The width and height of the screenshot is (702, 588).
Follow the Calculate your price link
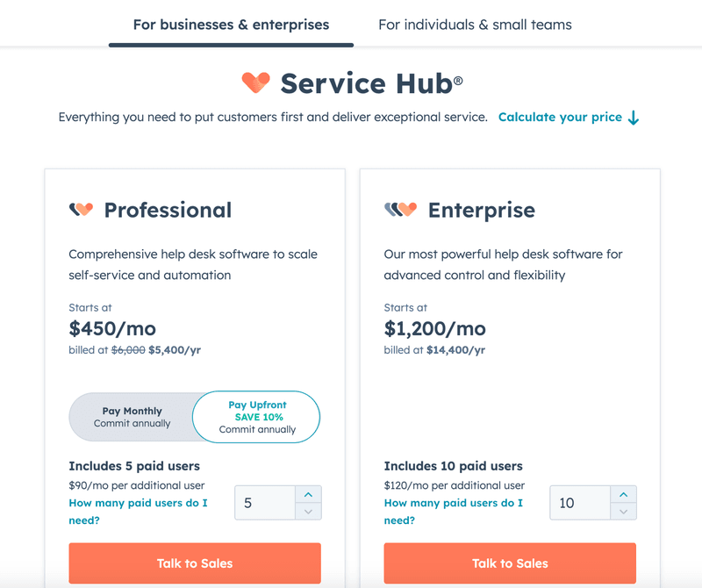[x=560, y=117]
